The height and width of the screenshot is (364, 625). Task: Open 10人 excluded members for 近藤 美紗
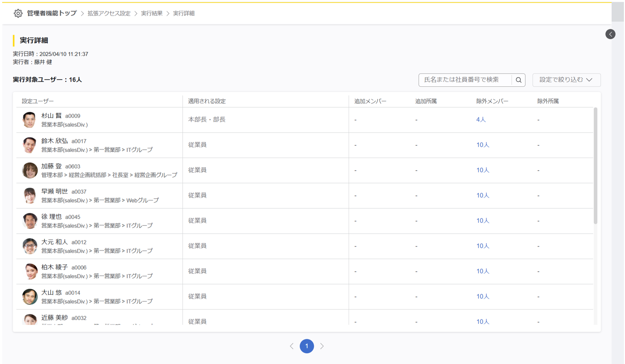[483, 321]
